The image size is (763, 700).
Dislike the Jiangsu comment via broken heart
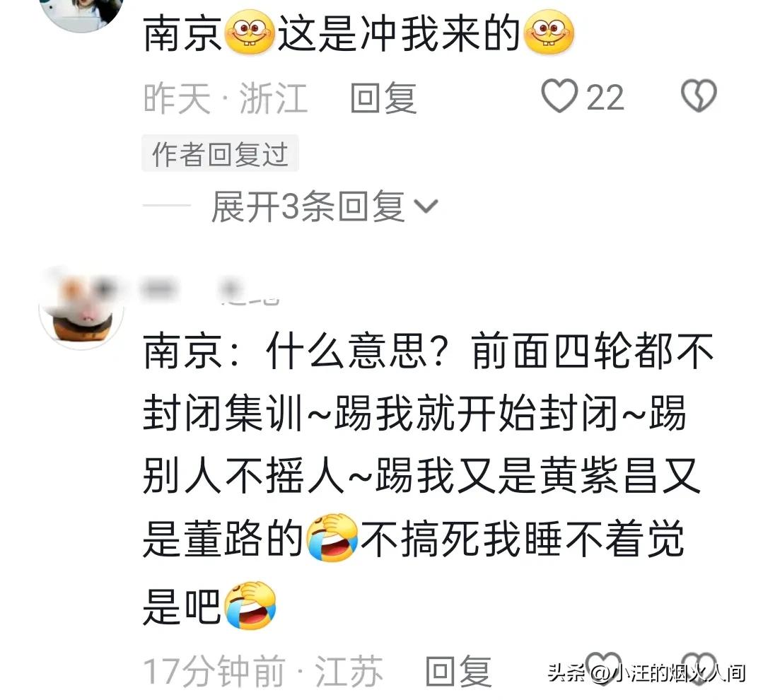point(699,668)
